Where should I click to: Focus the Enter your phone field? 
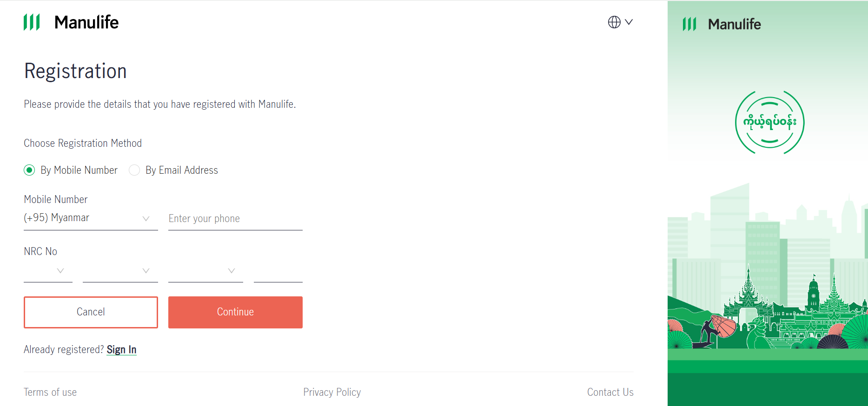[235, 218]
